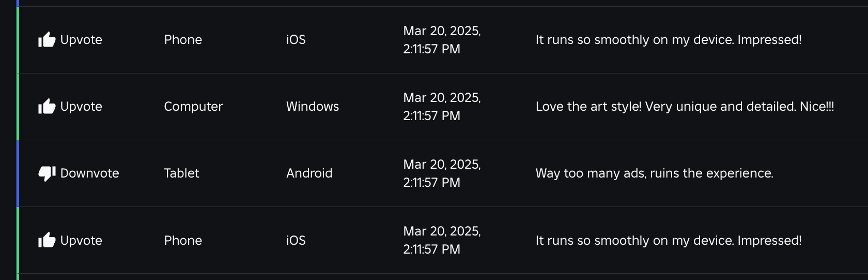Click the iOS cell in the top row
The width and height of the screenshot is (868, 280).
(296, 40)
